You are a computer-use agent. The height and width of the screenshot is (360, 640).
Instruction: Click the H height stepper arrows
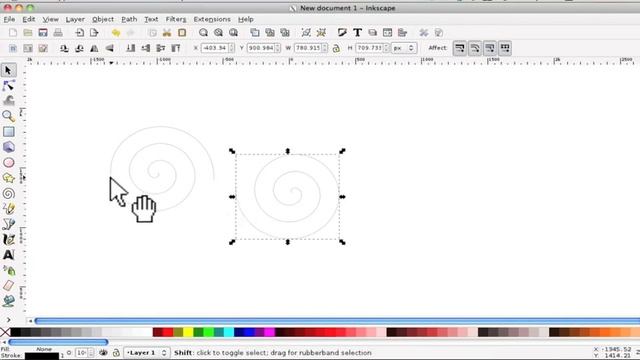(386, 48)
